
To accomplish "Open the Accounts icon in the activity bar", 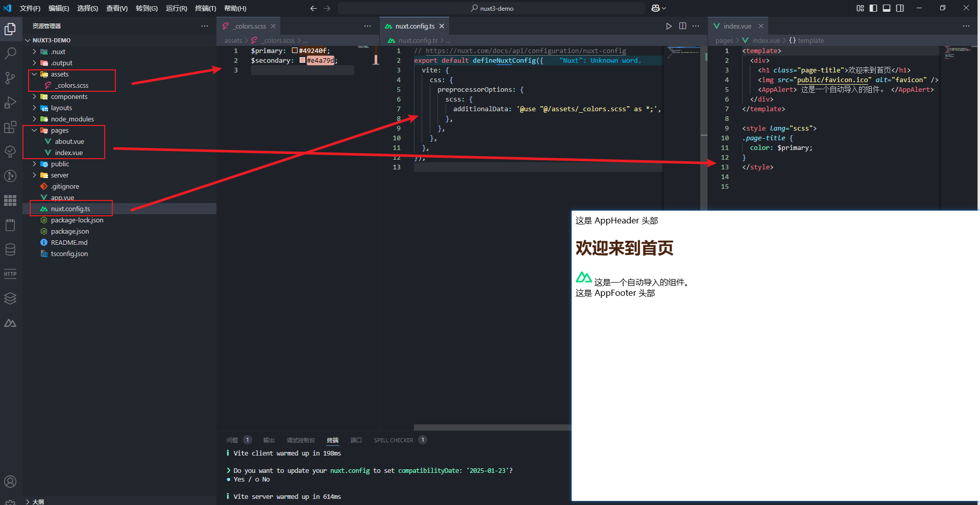I will [10, 482].
